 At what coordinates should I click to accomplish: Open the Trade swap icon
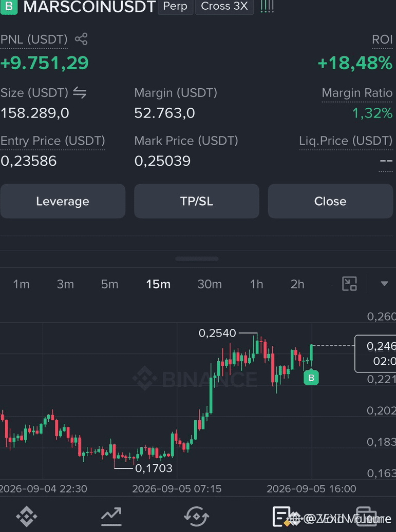point(196,517)
